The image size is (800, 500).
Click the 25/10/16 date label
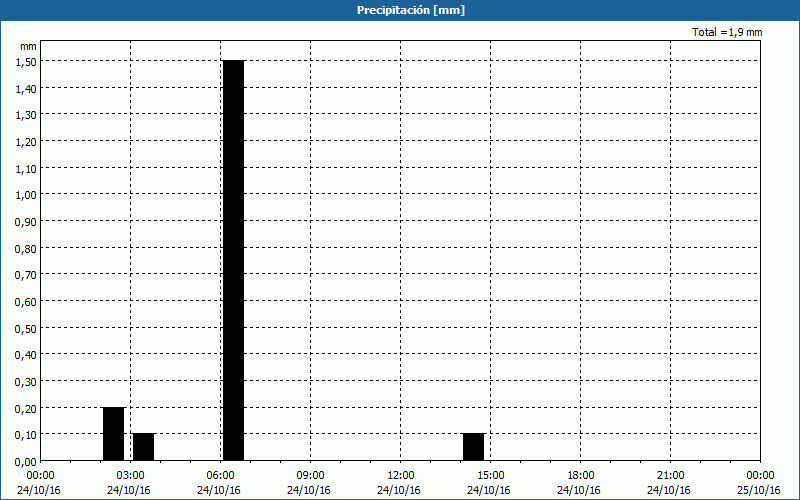coord(759,490)
